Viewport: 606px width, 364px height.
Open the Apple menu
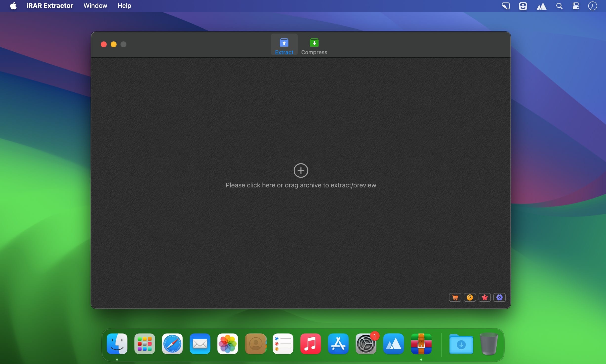coord(13,6)
